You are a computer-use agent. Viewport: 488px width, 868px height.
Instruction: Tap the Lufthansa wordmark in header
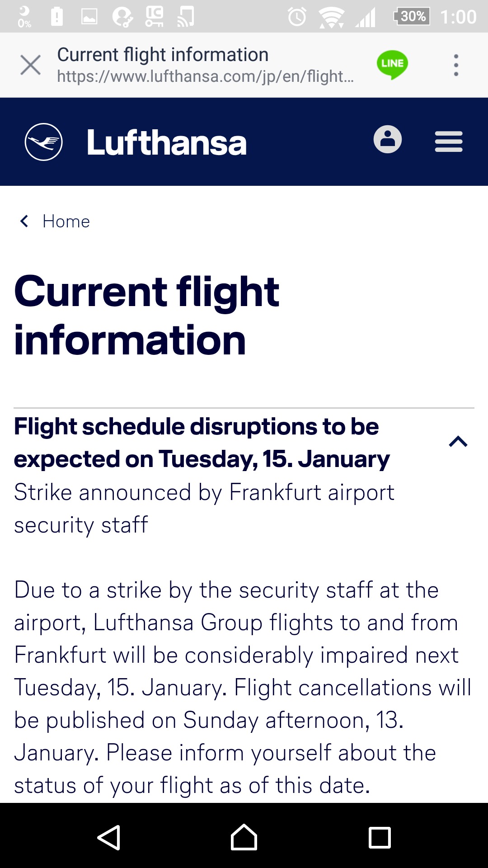[166, 143]
